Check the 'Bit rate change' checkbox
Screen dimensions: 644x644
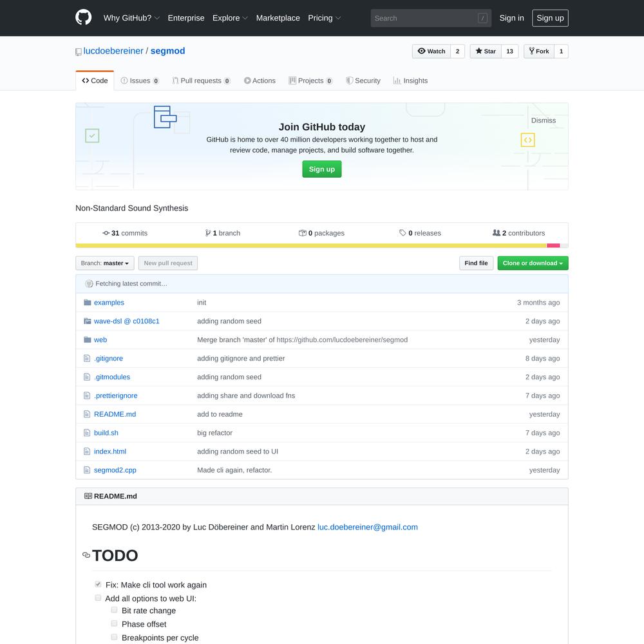(114, 610)
